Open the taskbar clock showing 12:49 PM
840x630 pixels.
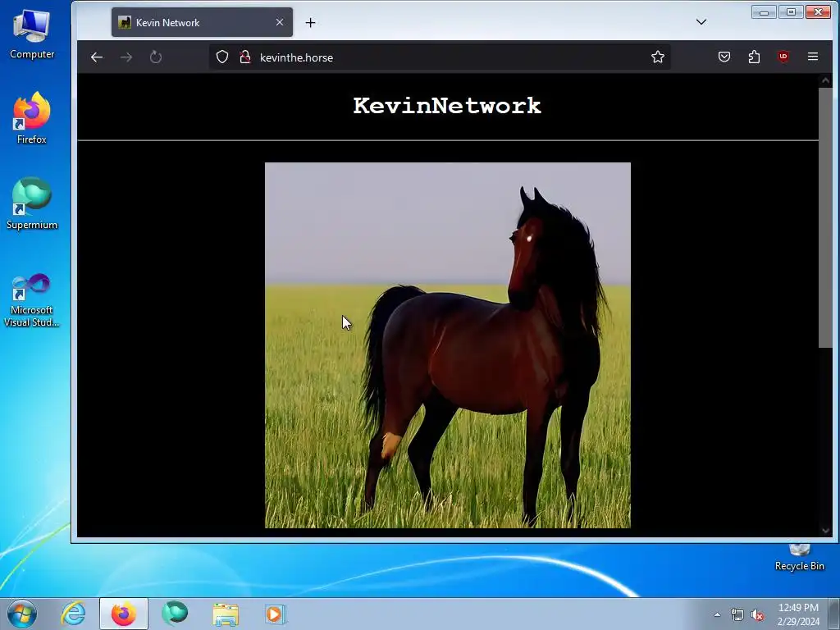[x=798, y=614]
